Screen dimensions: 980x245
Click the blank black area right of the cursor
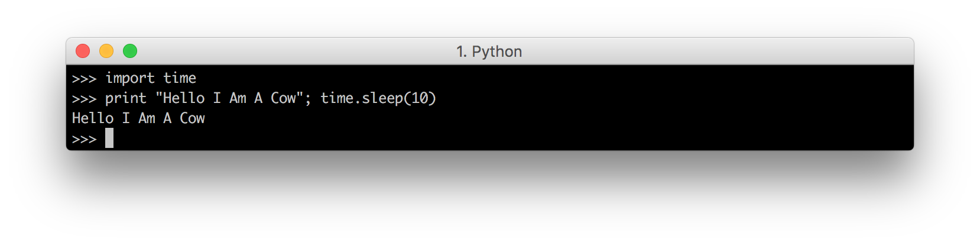click(x=508, y=138)
